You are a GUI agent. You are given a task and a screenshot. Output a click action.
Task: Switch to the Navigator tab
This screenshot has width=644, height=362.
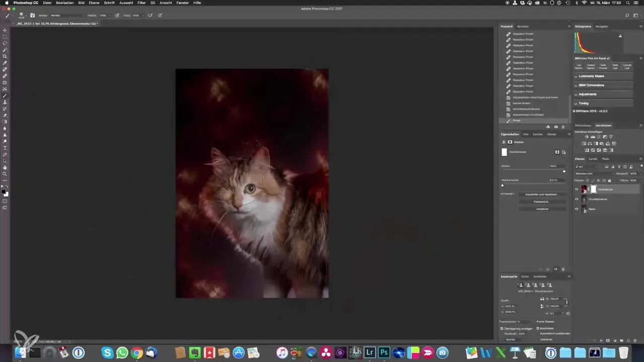601,26
